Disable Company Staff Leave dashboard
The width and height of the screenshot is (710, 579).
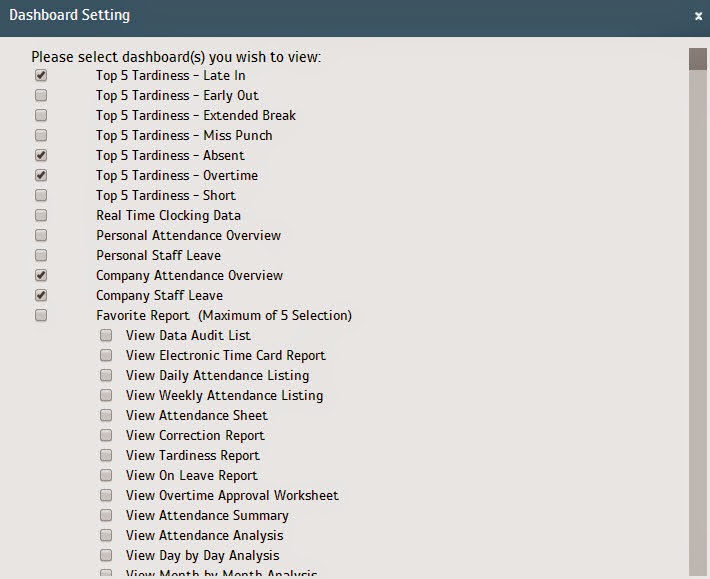[x=41, y=295]
